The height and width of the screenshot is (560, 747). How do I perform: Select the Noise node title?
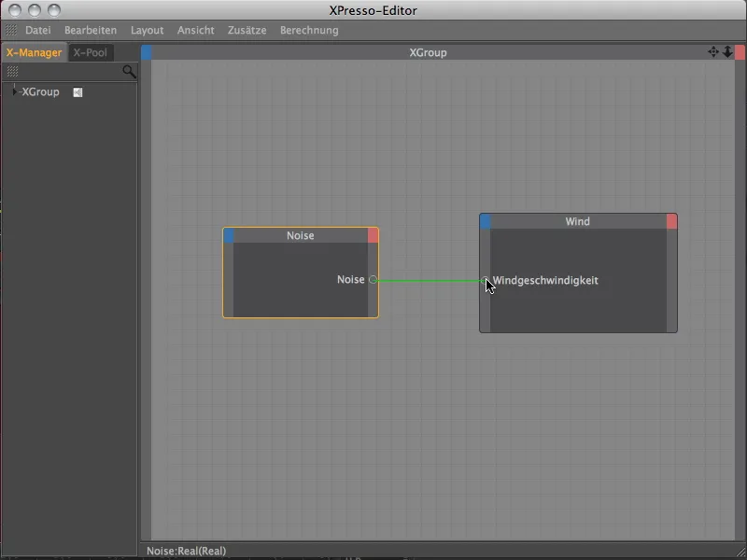coord(300,235)
